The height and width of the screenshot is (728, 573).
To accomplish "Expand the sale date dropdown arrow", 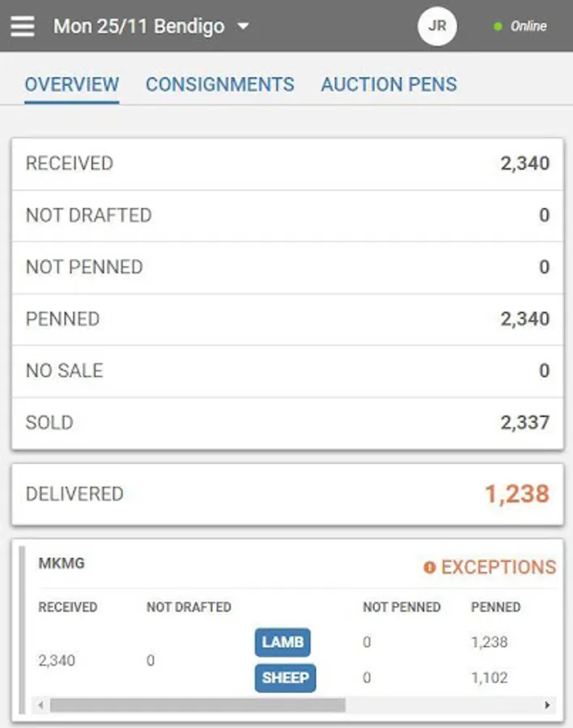I will click(243, 27).
